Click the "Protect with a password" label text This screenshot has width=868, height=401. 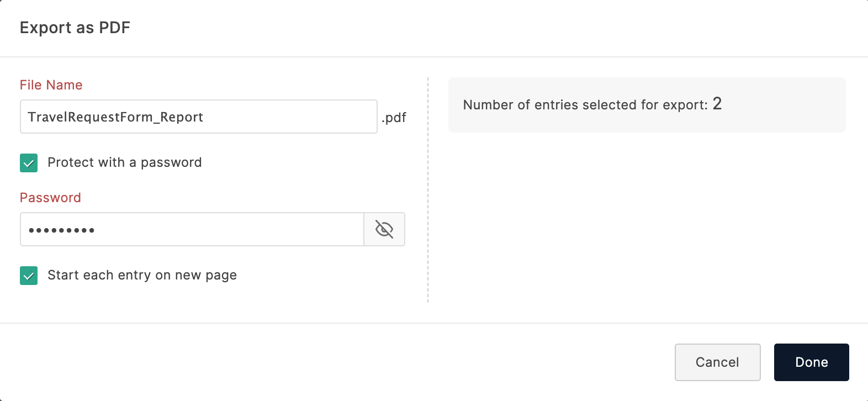pyautogui.click(x=124, y=162)
